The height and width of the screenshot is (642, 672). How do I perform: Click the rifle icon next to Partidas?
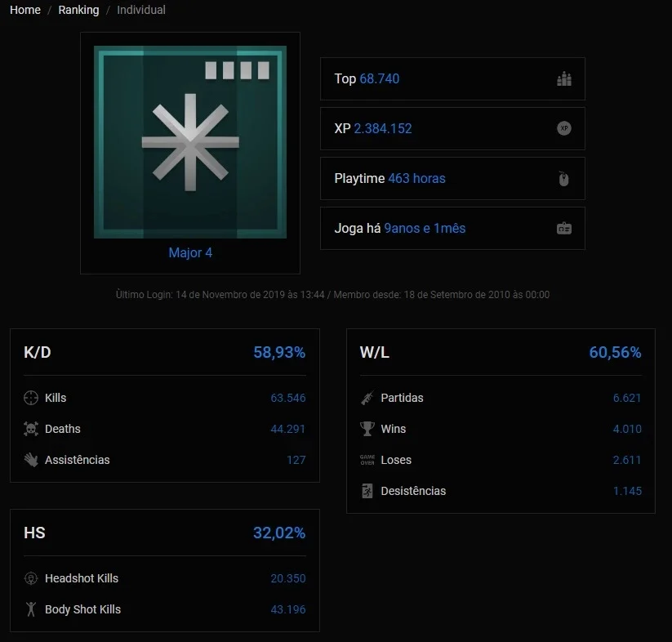367,398
